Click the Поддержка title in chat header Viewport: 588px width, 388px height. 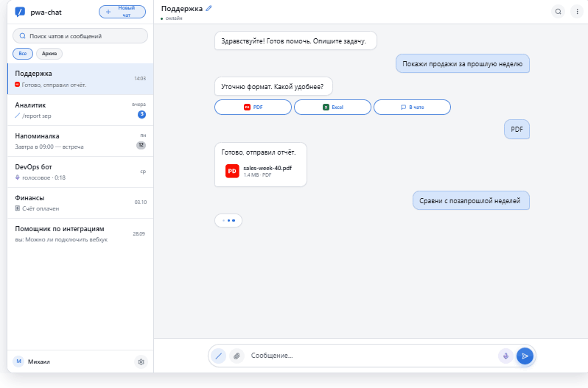(x=182, y=9)
